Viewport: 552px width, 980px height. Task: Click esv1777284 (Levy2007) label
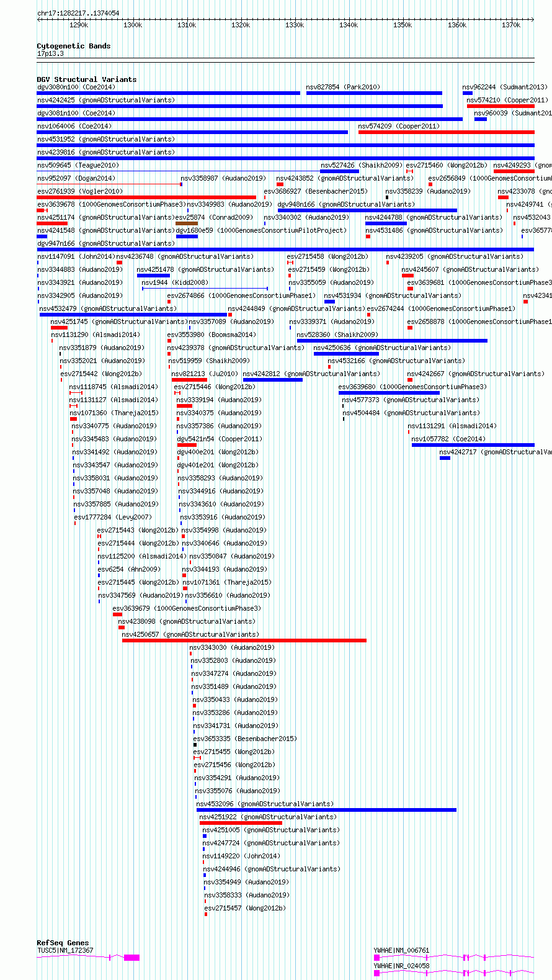113,517
